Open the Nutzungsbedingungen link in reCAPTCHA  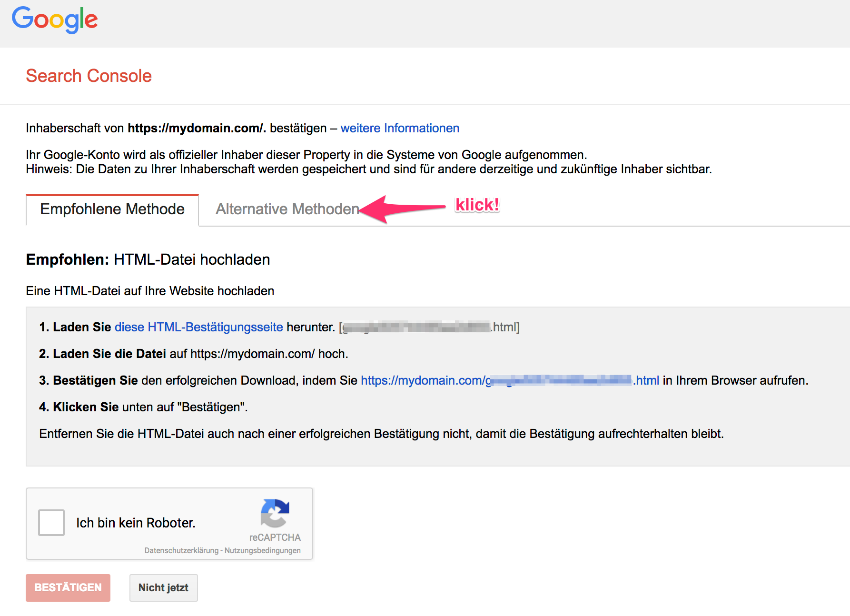[262, 551]
